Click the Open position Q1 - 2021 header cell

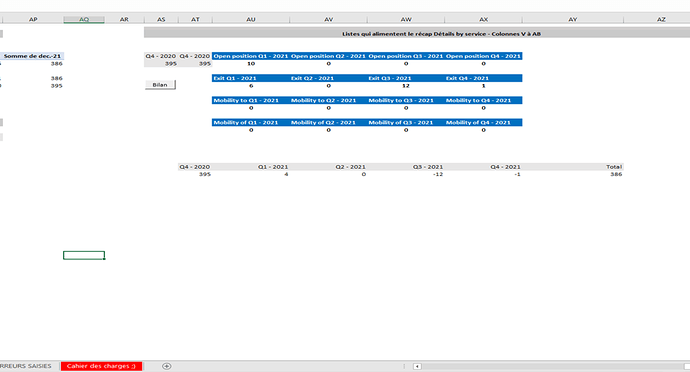coord(250,56)
